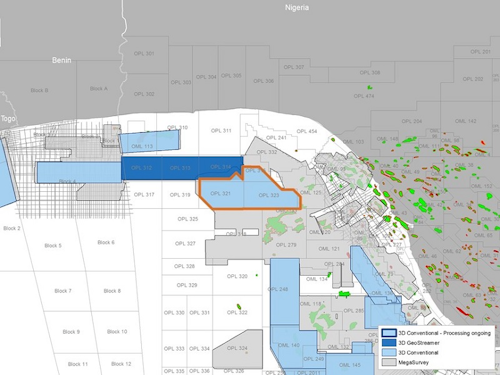This screenshot has height=375, width=500.
Task: Select the OPL 334 block label
Action: click(x=199, y=349)
